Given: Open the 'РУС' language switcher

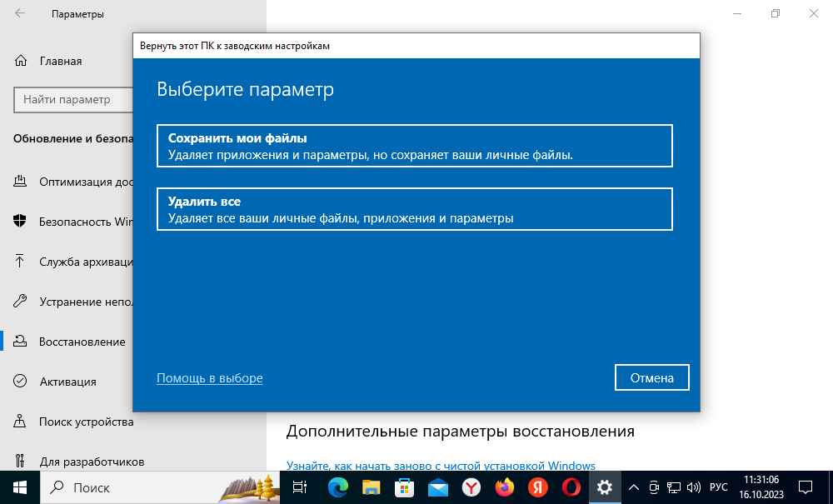Looking at the screenshot, I should (x=717, y=487).
